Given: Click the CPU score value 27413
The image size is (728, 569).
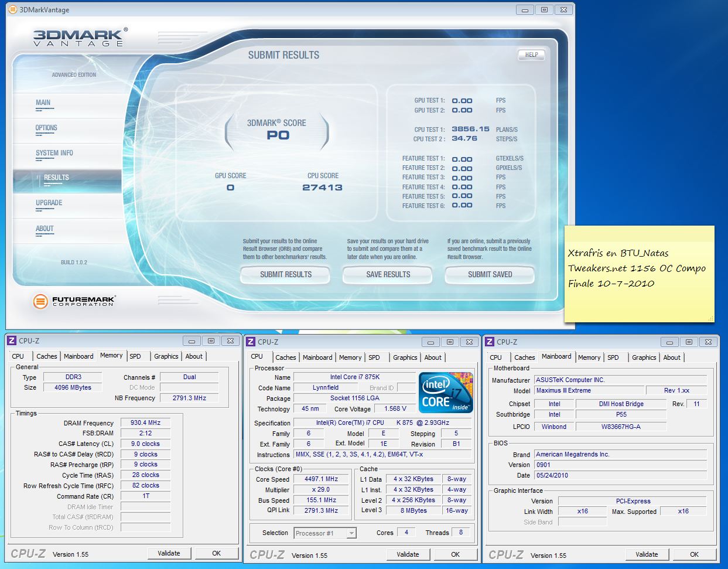Looking at the screenshot, I should (x=323, y=188).
